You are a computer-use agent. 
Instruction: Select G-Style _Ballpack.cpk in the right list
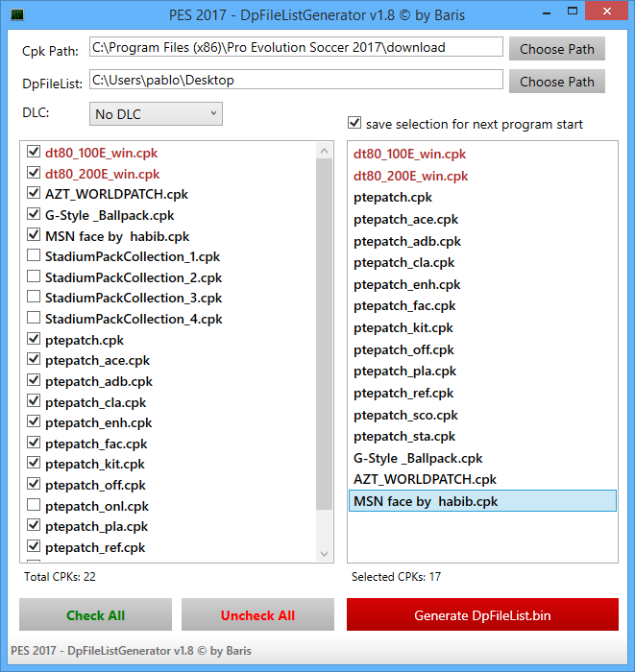point(483,458)
